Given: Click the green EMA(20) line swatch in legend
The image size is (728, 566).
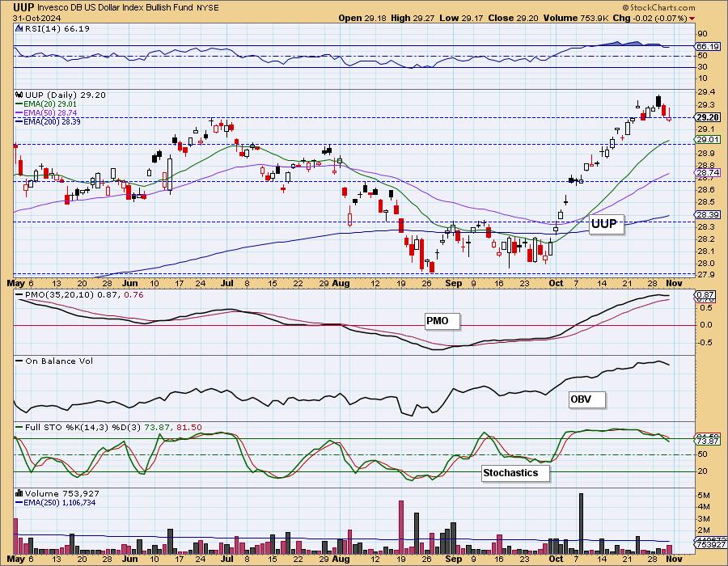Looking at the screenshot, I should (19, 104).
